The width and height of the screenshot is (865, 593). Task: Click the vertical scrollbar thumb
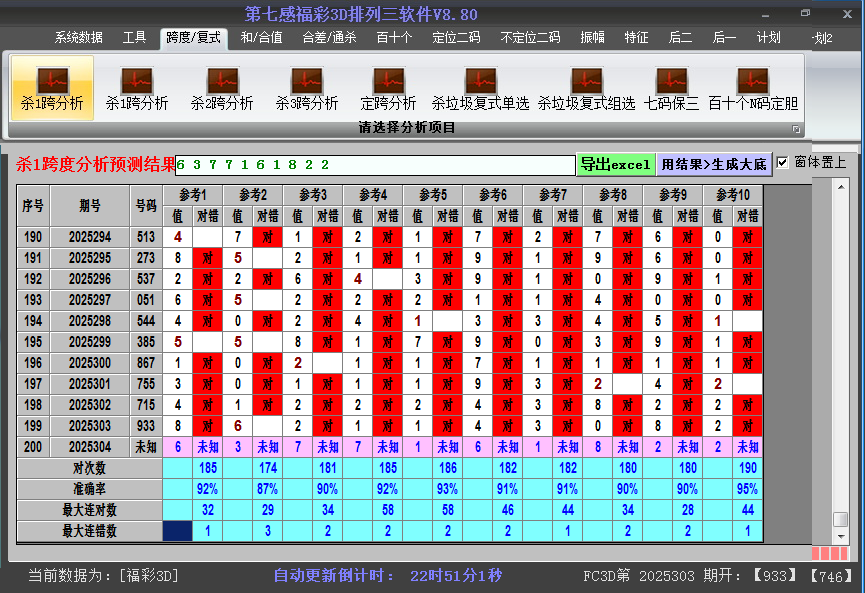[x=840, y=519]
